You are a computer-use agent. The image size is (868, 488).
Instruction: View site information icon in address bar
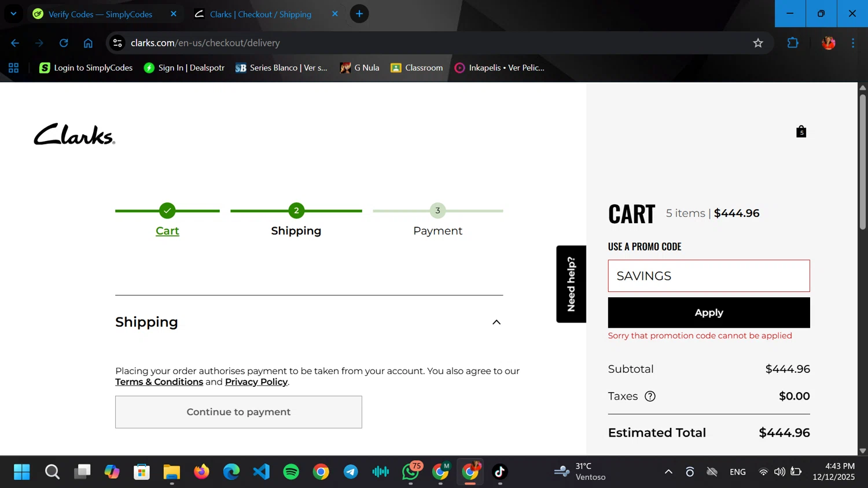(x=117, y=43)
